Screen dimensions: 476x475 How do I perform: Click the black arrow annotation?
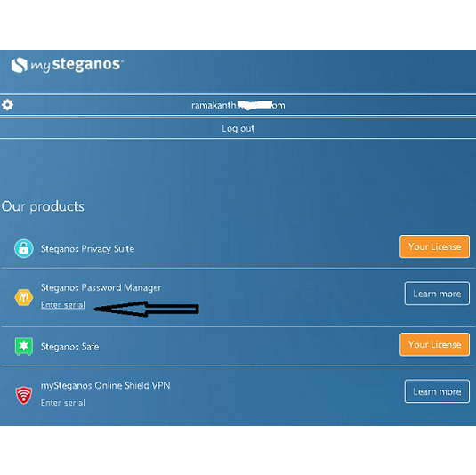tap(147, 309)
